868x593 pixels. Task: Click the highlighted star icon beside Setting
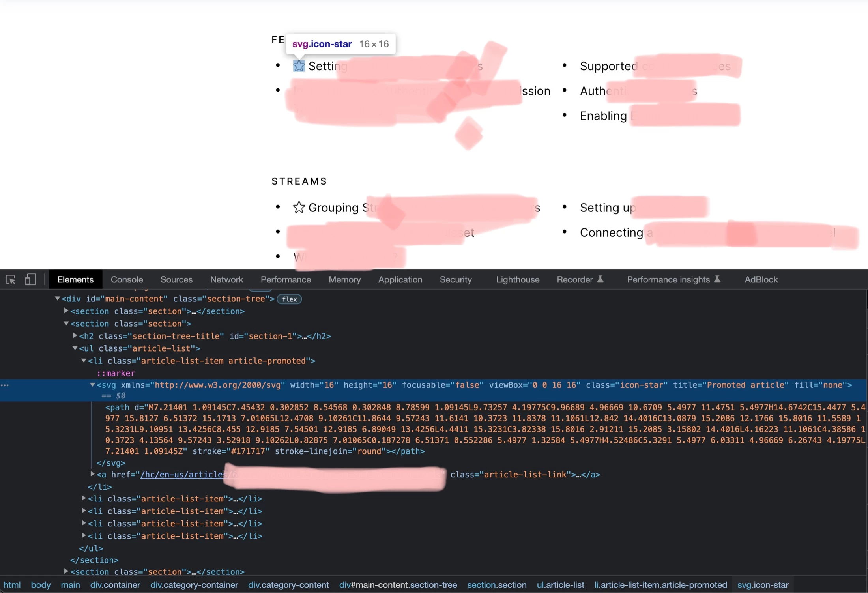(x=299, y=66)
